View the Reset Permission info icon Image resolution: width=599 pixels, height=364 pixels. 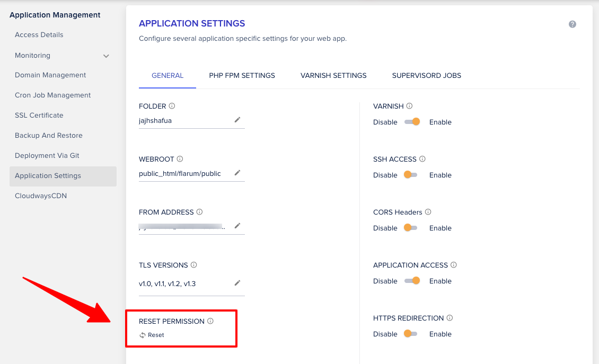211,321
